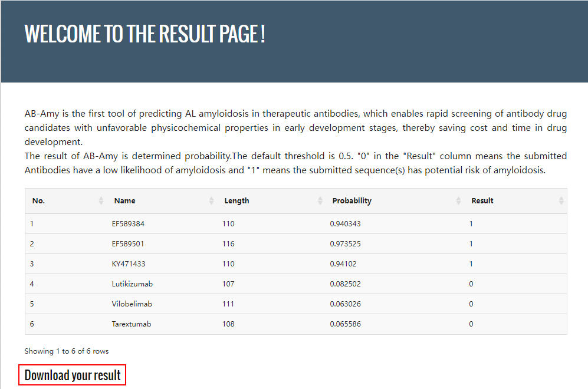The height and width of the screenshot is (389, 588).
Task: Click probability value 0.065586
Action: 345,324
